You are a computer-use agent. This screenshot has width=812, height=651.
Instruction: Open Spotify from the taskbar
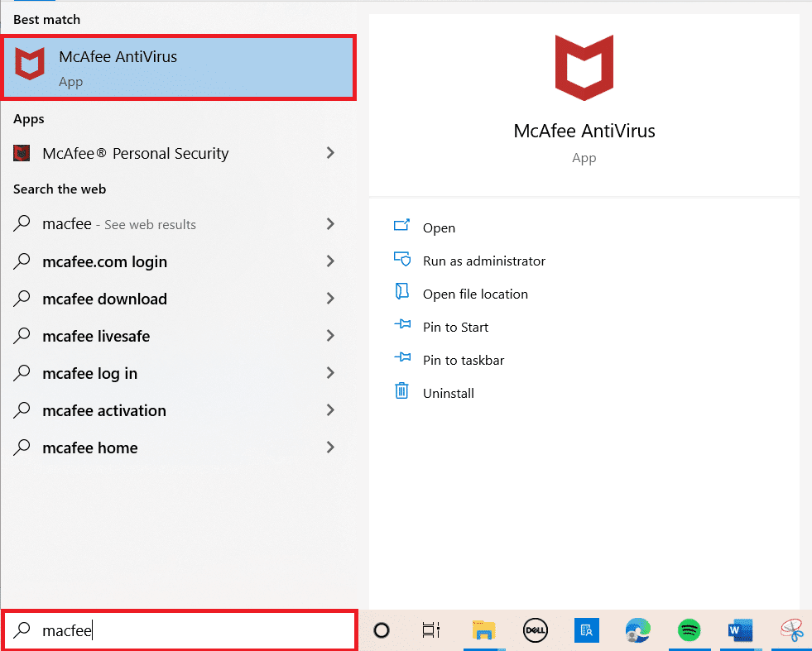689,630
